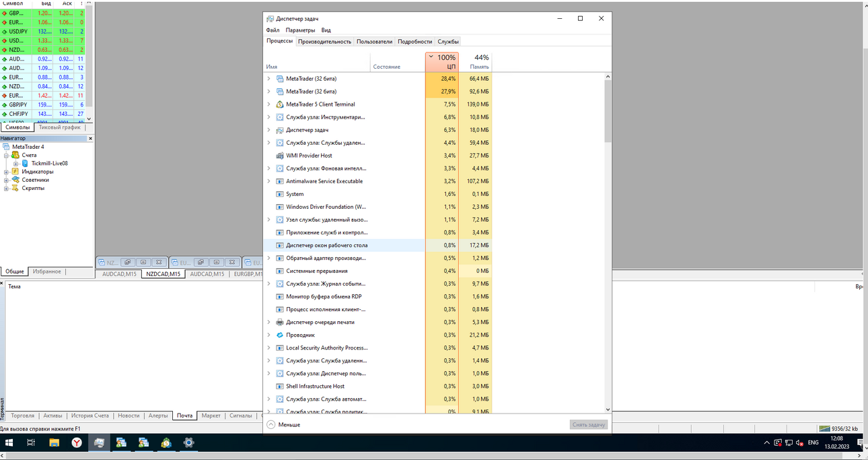Expand the Tickmill-Live08 account node
This screenshot has height=460, width=868.
coord(16,163)
